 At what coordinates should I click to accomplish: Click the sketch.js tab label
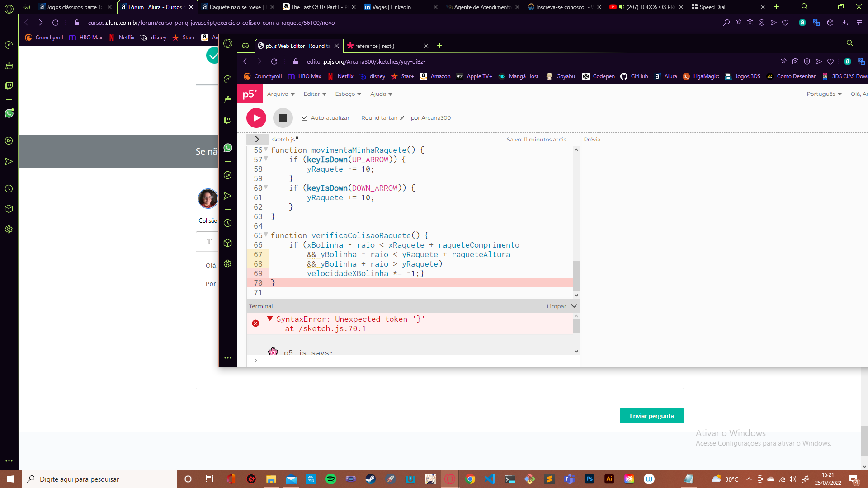coord(283,139)
